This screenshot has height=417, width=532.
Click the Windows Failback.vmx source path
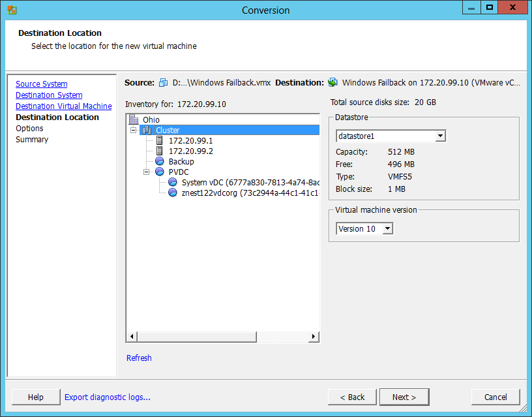pos(222,82)
